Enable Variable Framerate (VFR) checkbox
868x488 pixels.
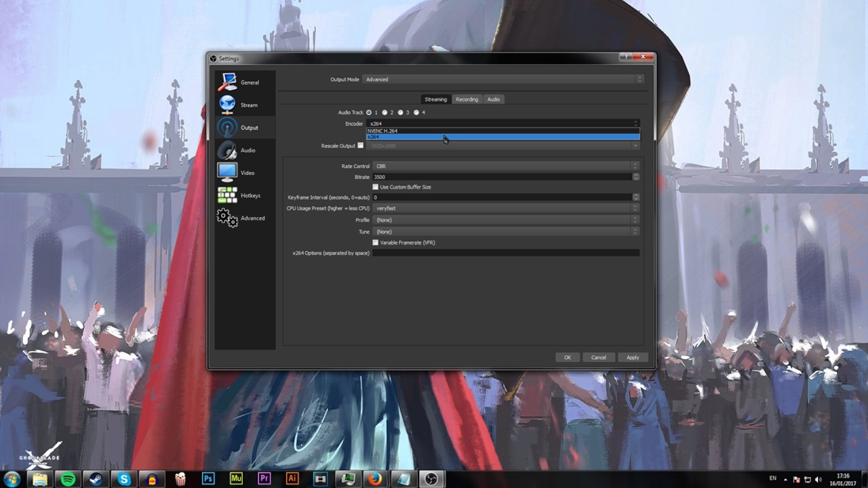(x=376, y=243)
